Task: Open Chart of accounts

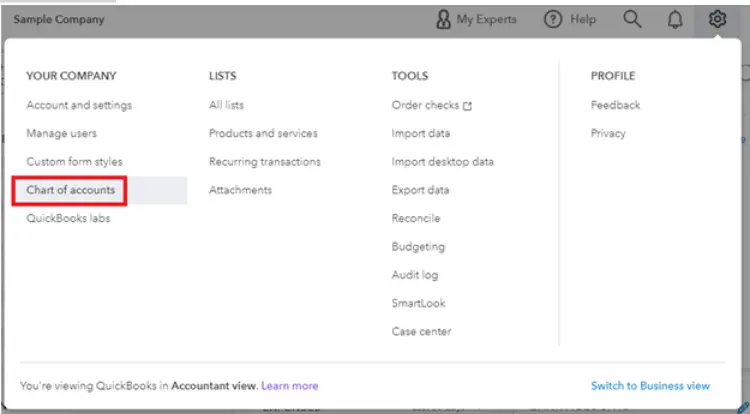Action: tap(70, 190)
